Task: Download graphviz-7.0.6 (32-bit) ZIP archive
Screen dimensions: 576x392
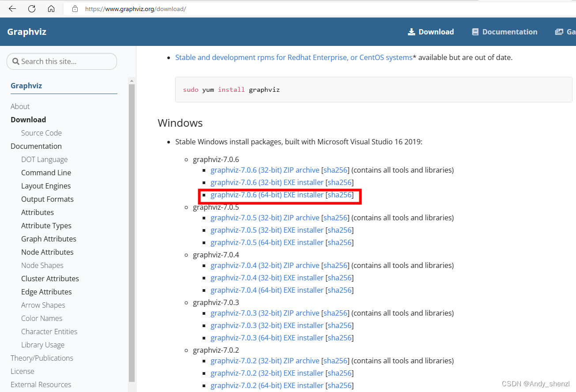Action: [x=265, y=170]
